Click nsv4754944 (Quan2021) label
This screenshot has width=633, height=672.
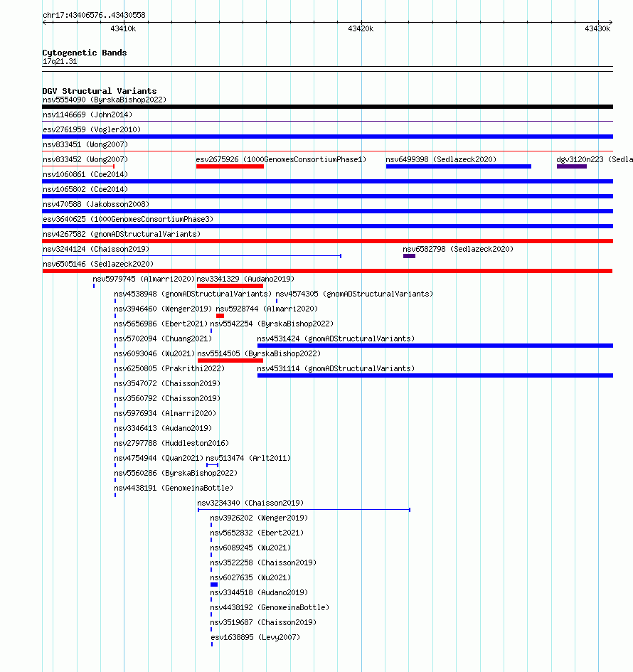coord(159,458)
